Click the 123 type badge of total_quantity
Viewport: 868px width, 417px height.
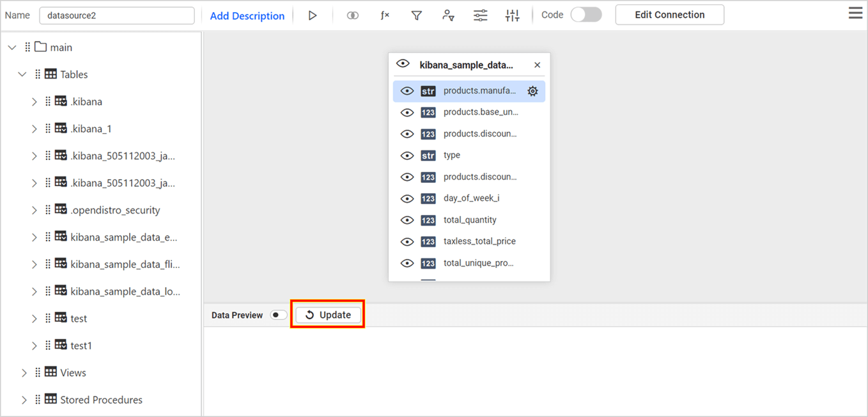click(428, 220)
